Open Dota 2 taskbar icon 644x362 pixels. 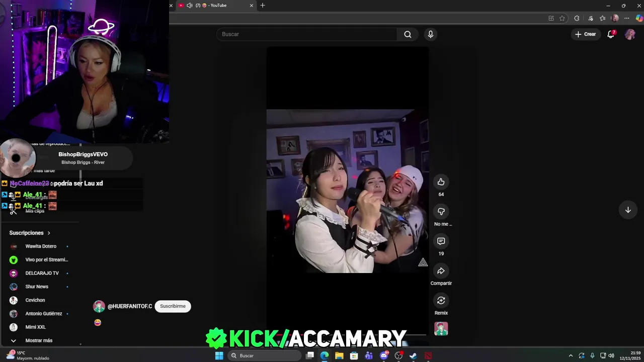click(x=428, y=355)
